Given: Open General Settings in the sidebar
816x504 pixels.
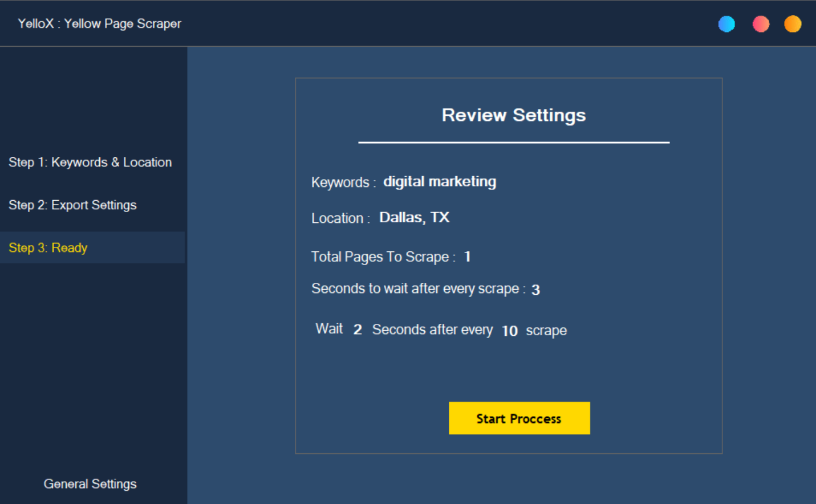Looking at the screenshot, I should point(90,484).
